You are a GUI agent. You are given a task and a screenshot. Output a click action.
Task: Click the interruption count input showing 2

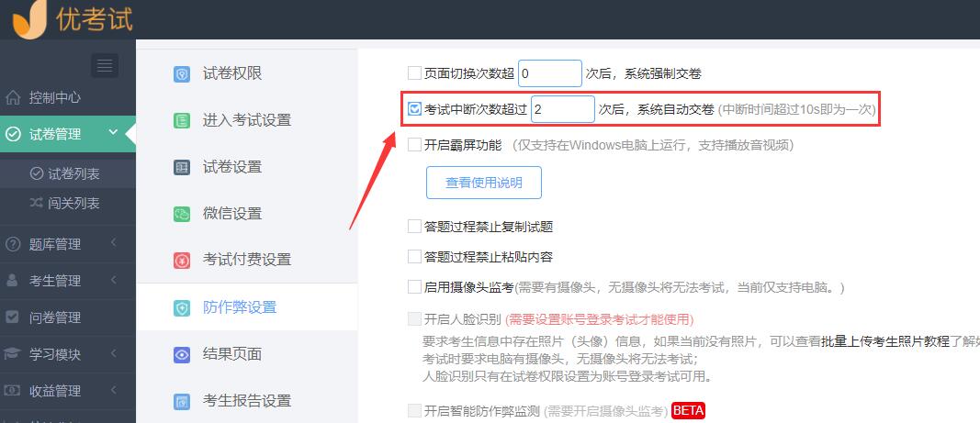pos(562,109)
